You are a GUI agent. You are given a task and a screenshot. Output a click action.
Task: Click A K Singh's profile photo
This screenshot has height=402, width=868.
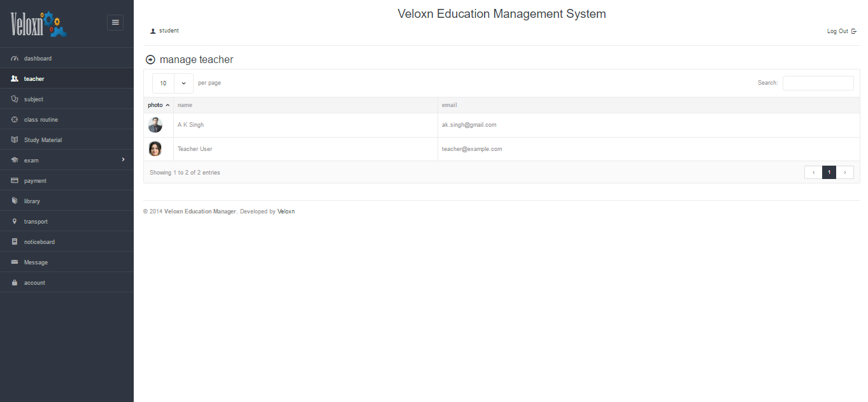pos(155,125)
